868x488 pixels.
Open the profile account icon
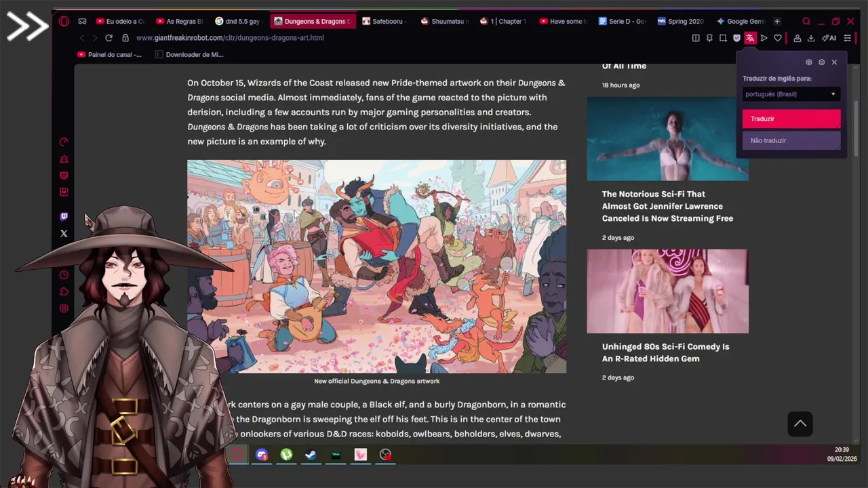[x=797, y=38]
